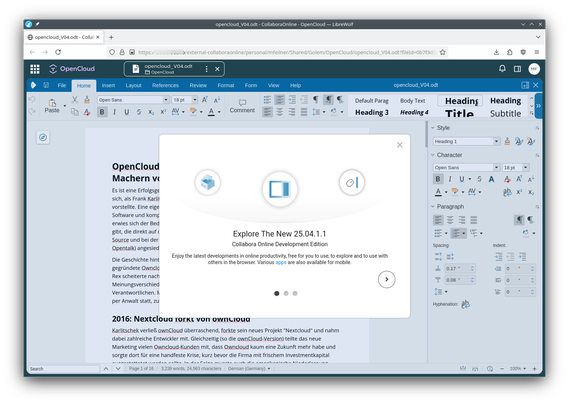Toggle Italic in the sidebar Character panel
The image size is (569, 405).
(x=450, y=179)
